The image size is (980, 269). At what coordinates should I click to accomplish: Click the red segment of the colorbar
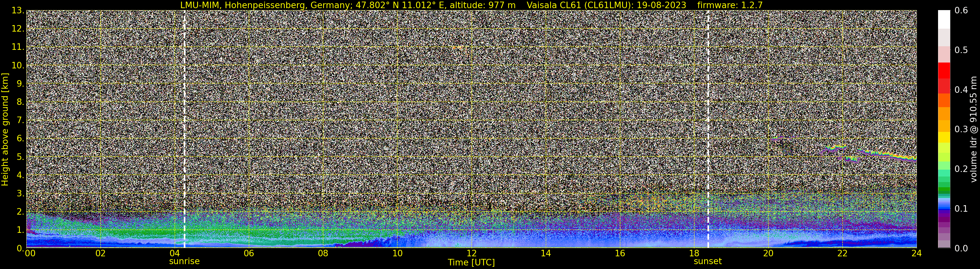944,70
